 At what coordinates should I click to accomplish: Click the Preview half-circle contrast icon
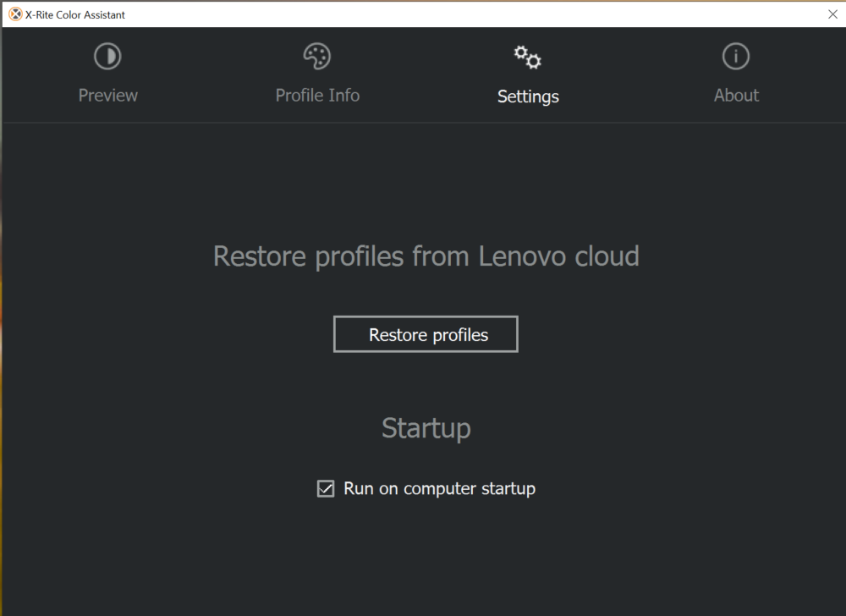point(107,57)
